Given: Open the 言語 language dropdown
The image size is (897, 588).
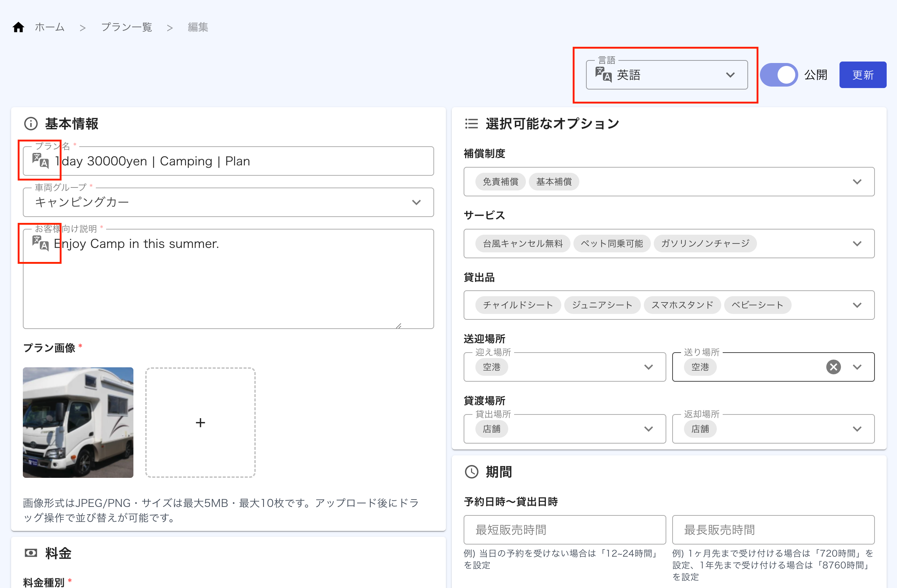Looking at the screenshot, I should click(730, 74).
